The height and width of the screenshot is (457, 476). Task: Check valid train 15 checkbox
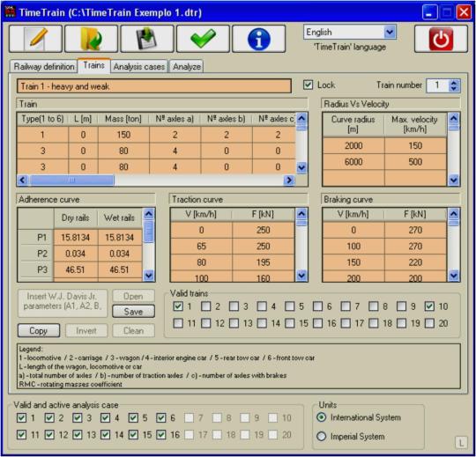click(x=290, y=323)
